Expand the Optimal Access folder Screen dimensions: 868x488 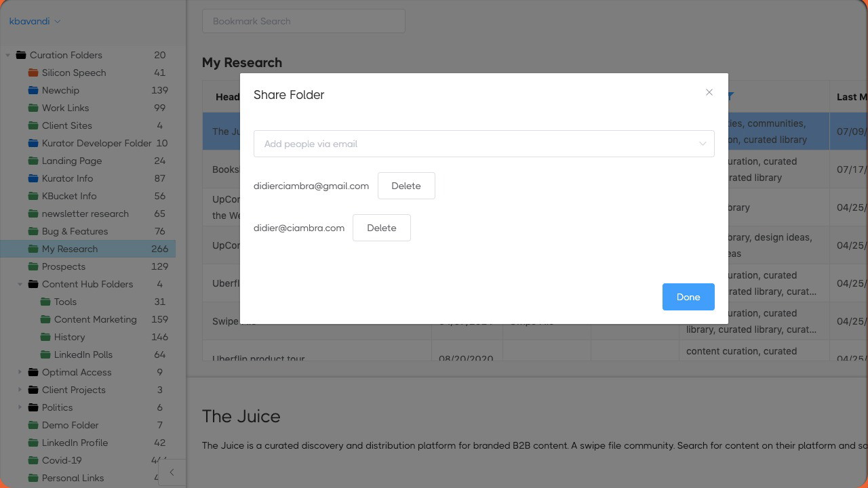pyautogui.click(x=20, y=372)
